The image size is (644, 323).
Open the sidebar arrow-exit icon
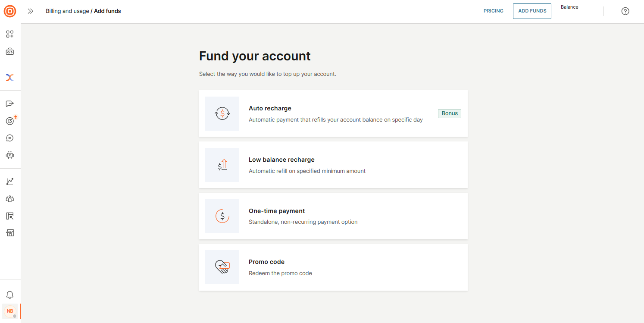tap(10, 103)
